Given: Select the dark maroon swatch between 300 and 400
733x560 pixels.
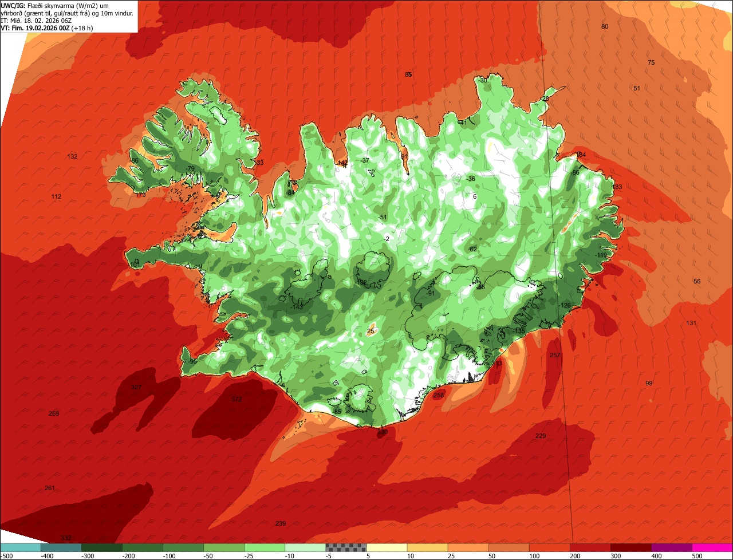Looking at the screenshot, I should [x=631, y=547].
